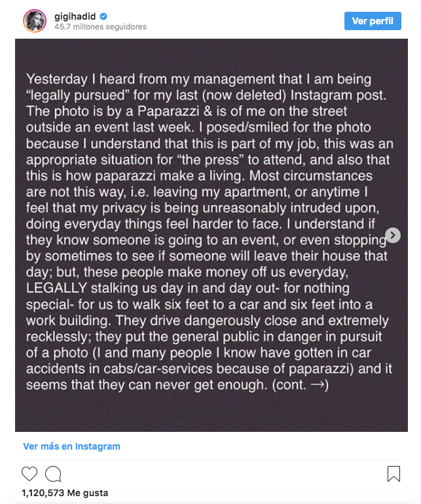Click the centre of the post statement image
The width and height of the screenshot is (421, 504).
pos(211,235)
